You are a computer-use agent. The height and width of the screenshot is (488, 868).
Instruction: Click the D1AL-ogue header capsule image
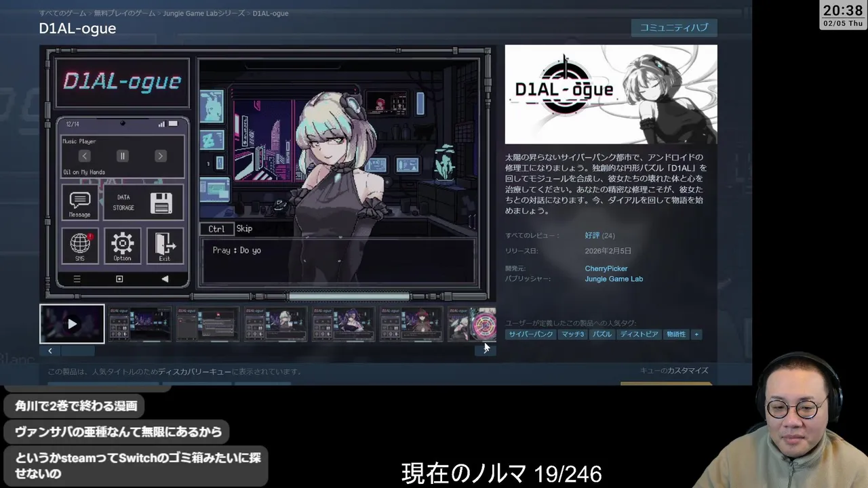pyautogui.click(x=611, y=94)
